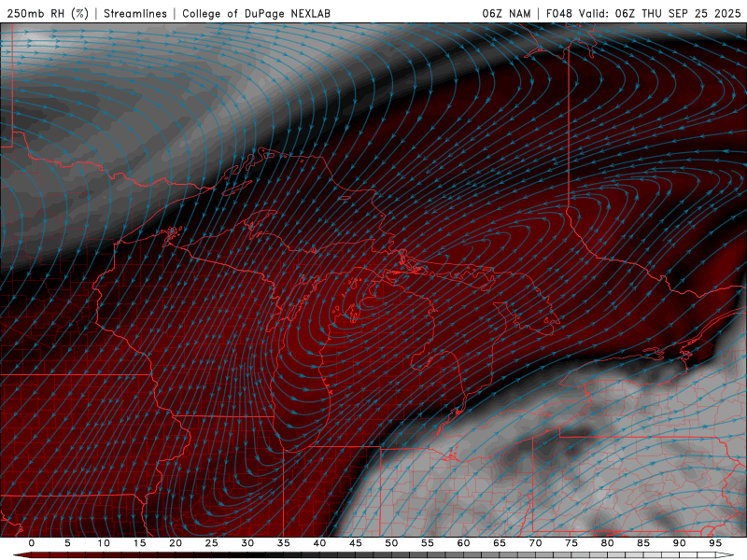The height and width of the screenshot is (560, 747).
Task: Select the "10" value on the color scale
Action: click(x=104, y=543)
